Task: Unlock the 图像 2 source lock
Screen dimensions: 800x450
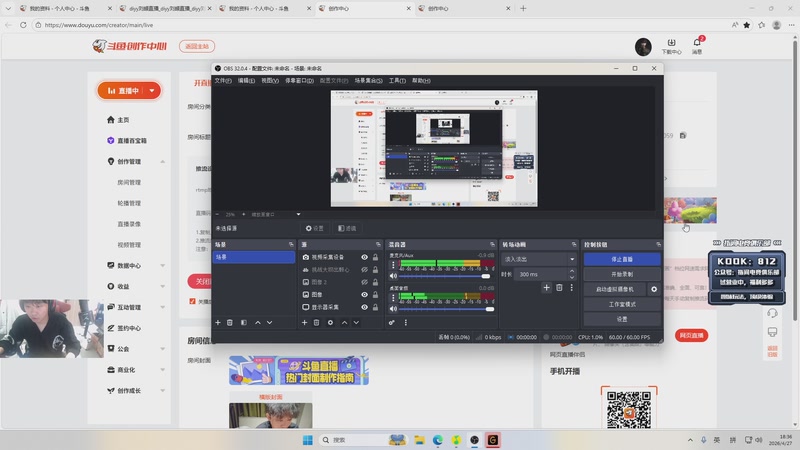Action: coord(376,282)
